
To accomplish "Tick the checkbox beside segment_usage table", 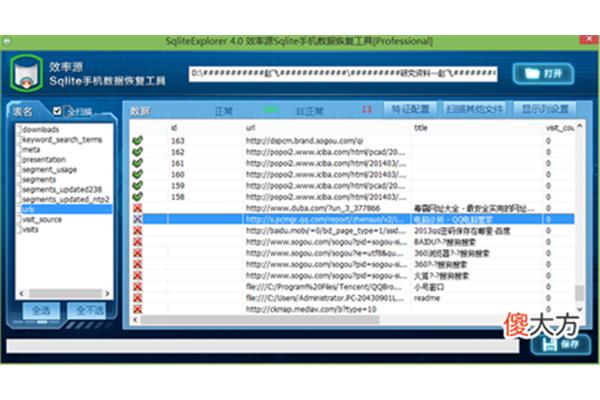I will coord(18,169).
